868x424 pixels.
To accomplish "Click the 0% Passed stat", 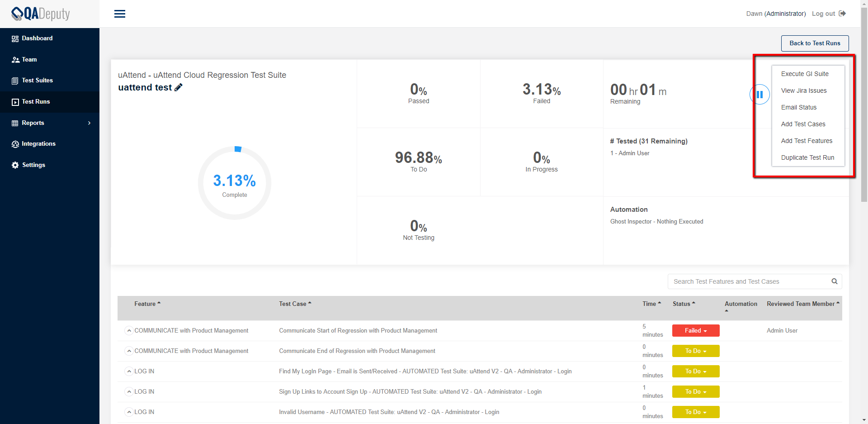I will click(419, 94).
